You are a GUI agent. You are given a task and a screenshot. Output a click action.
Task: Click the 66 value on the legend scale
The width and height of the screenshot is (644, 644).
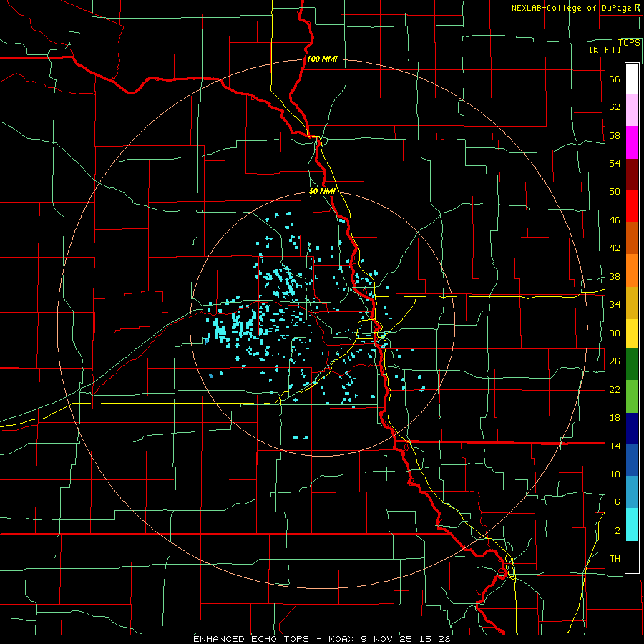click(615, 79)
